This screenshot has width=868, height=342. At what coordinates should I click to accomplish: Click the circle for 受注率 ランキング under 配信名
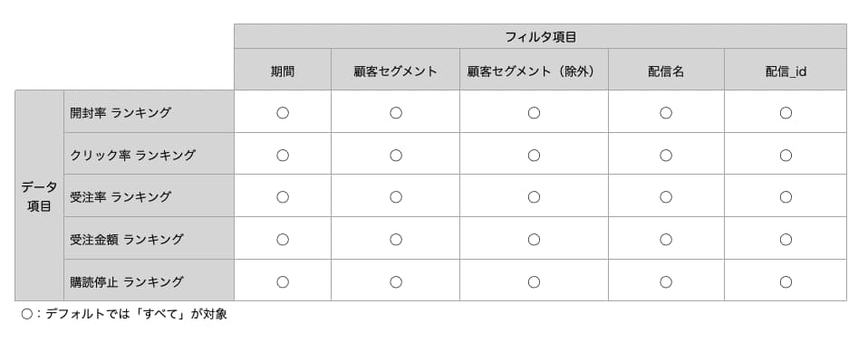tap(666, 196)
